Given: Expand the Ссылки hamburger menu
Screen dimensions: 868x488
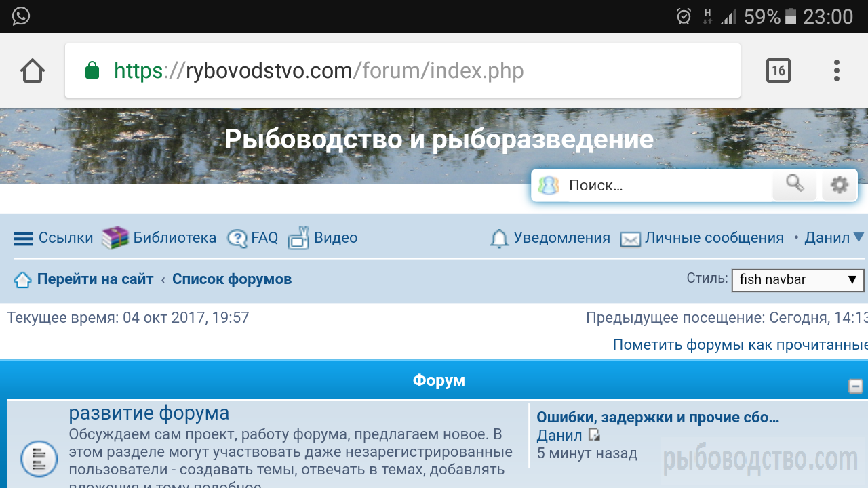Looking at the screenshot, I should pyautogui.click(x=23, y=238).
